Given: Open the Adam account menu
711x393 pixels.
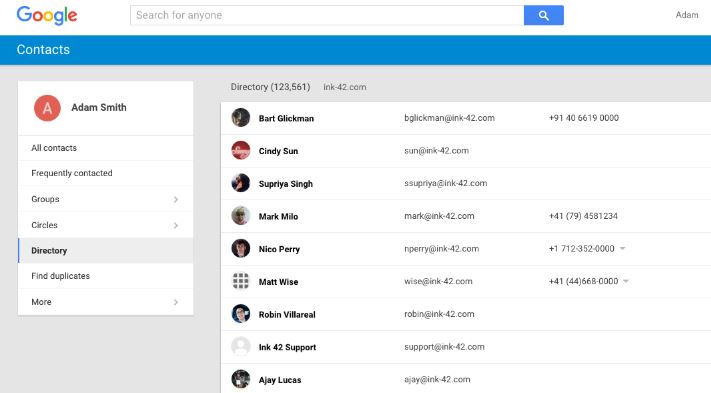Looking at the screenshot, I should [x=687, y=15].
